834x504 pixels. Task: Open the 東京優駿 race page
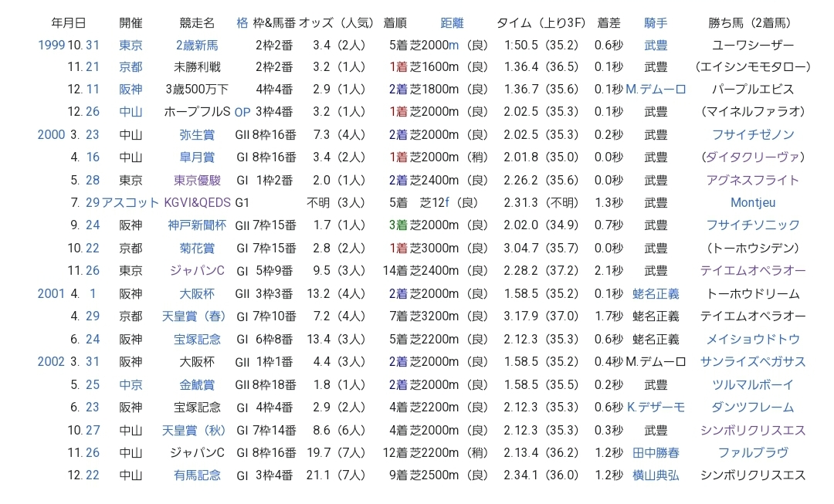pos(197,180)
